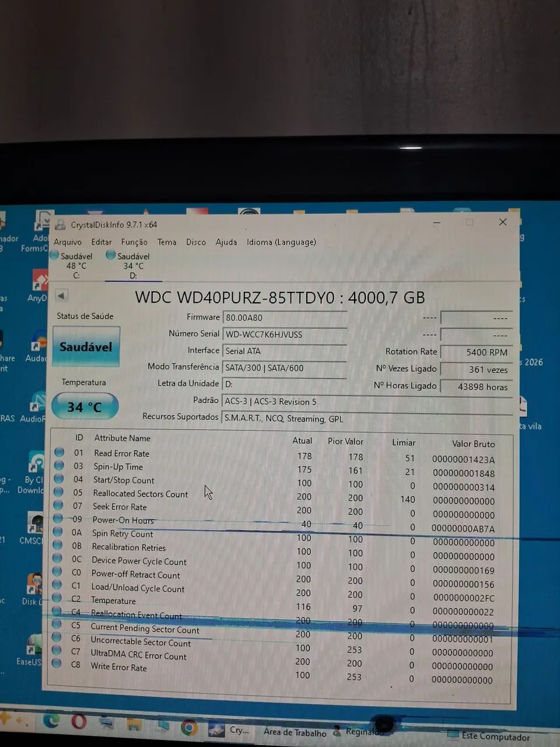Close the CrystalDiskInfo window
This screenshot has height=747, width=560.
[x=503, y=222]
